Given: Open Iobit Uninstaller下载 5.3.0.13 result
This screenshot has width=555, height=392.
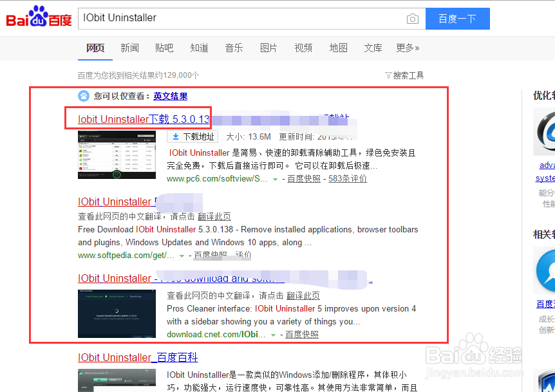Looking at the screenshot, I should [144, 119].
